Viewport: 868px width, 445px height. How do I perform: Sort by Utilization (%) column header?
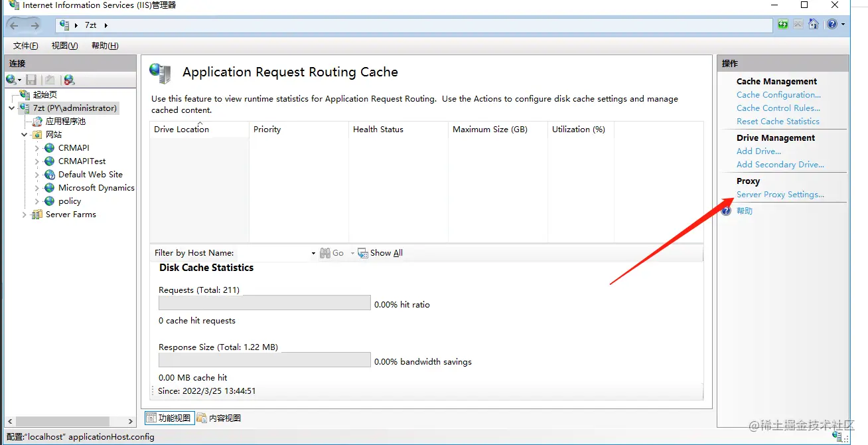[581, 130]
